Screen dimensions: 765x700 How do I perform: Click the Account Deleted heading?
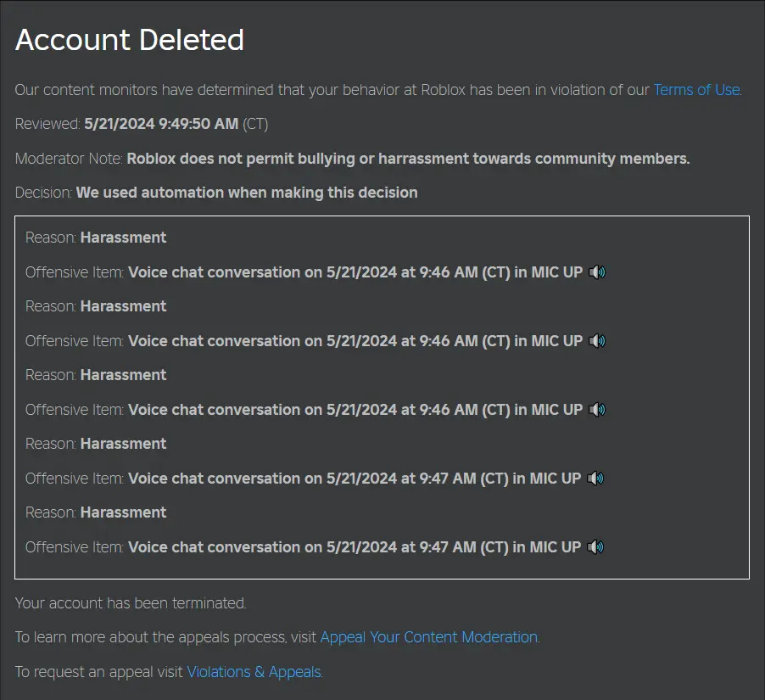(x=130, y=40)
